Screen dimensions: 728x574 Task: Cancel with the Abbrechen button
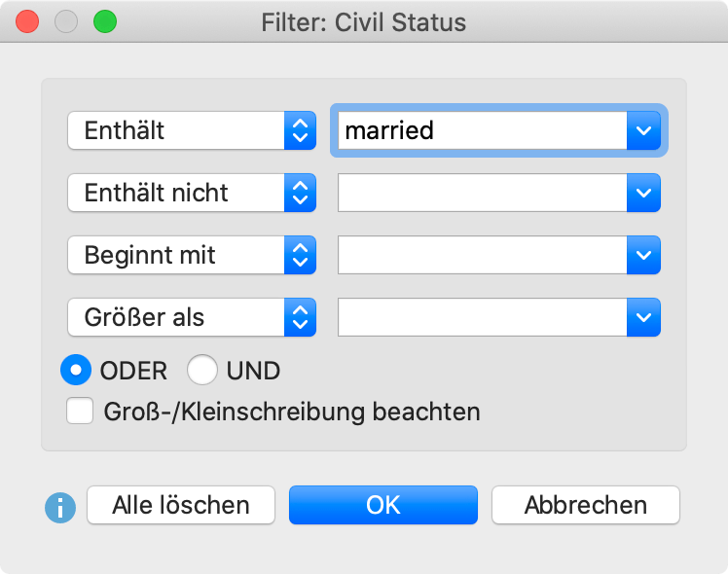pos(586,505)
